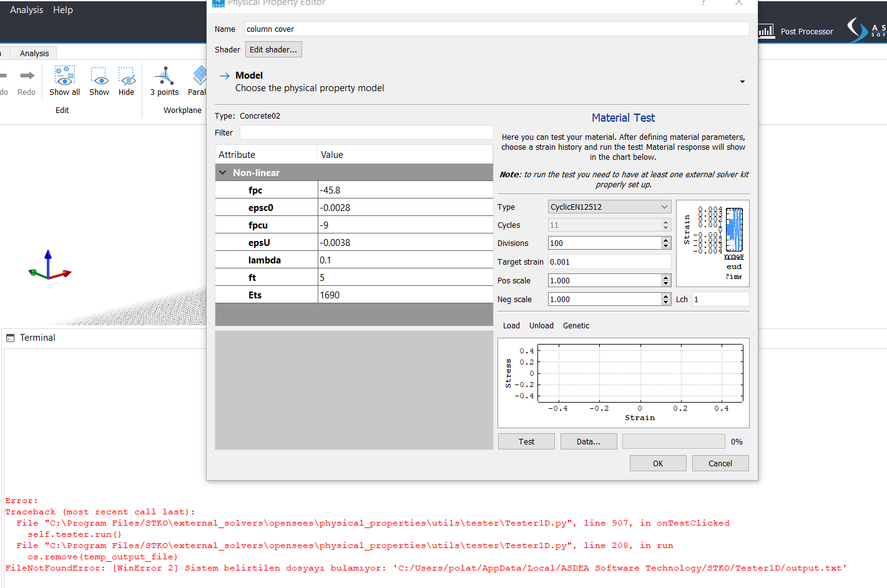Click the ft value cell 5
Screen dimensions: 887x588
point(405,278)
